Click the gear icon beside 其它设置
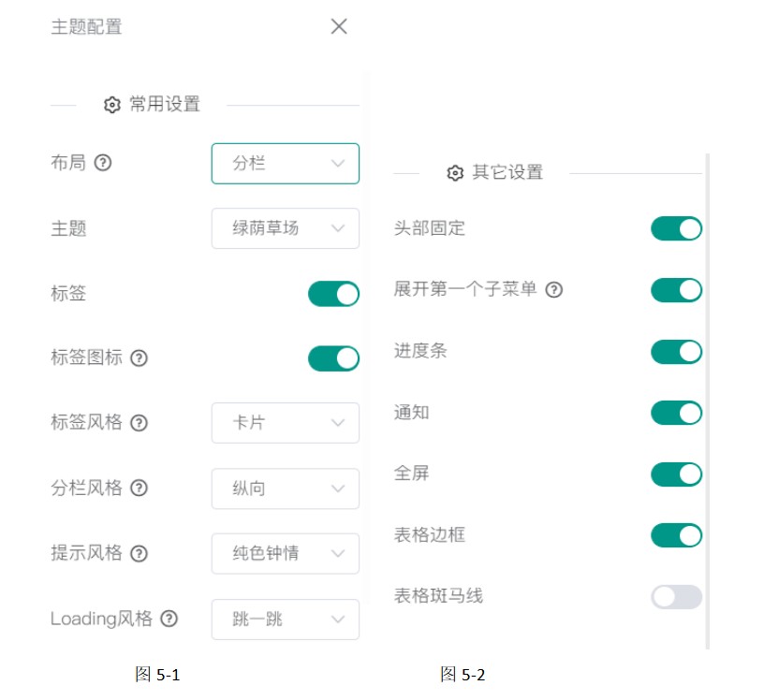 (x=455, y=173)
